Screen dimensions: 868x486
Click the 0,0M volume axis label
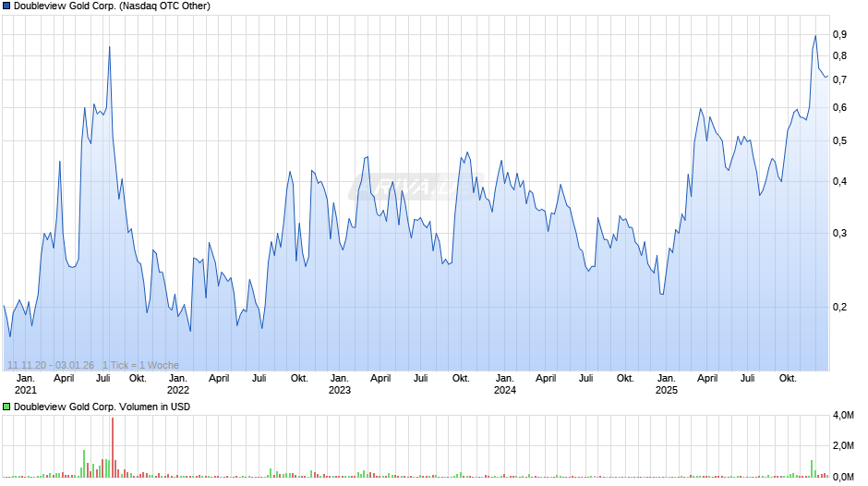click(x=843, y=477)
